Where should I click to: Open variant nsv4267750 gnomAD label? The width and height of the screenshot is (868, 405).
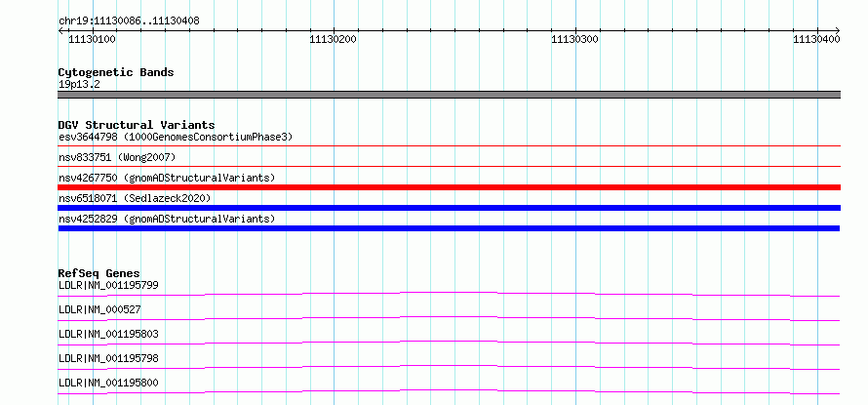pos(167,178)
